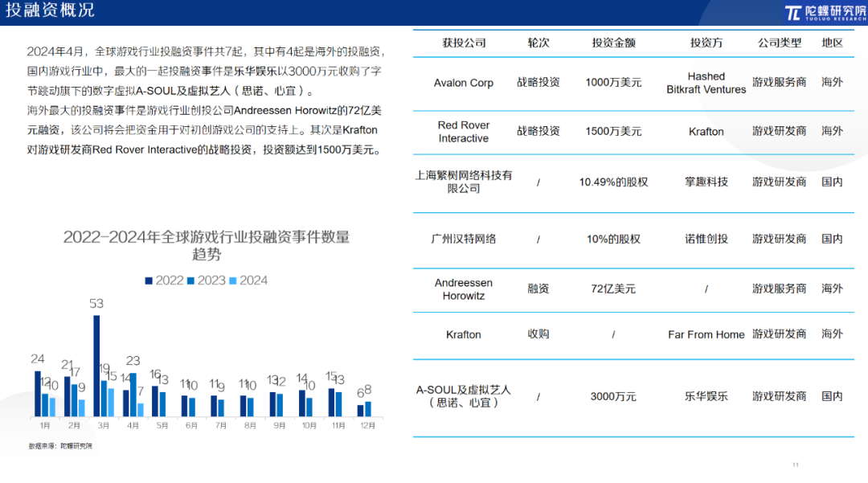
Task: Click the paragraph starting 2024年4月
Action: coord(206,72)
